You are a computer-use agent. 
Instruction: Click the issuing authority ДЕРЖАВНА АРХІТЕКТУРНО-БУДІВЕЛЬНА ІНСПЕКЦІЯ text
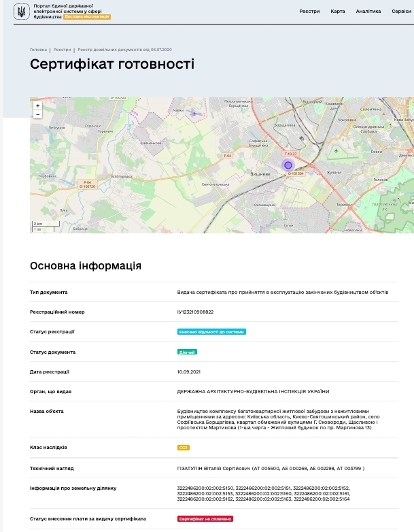(x=253, y=392)
